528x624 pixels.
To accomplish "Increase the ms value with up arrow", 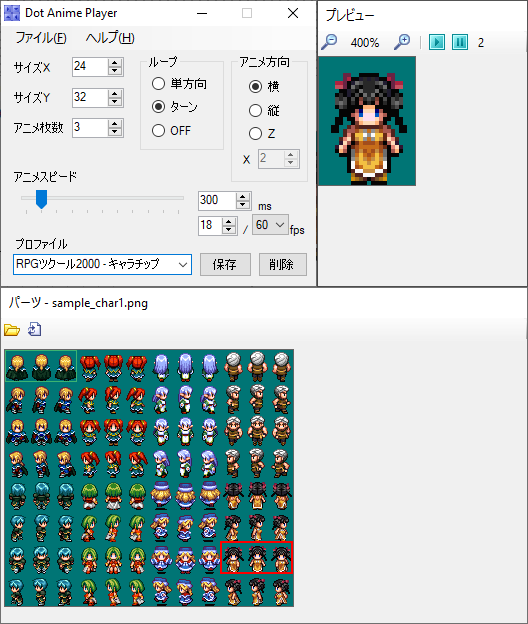I will point(242,197).
